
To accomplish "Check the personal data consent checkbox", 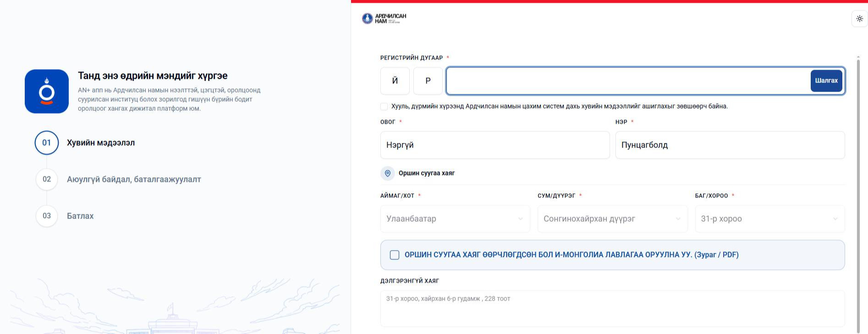I will point(384,106).
